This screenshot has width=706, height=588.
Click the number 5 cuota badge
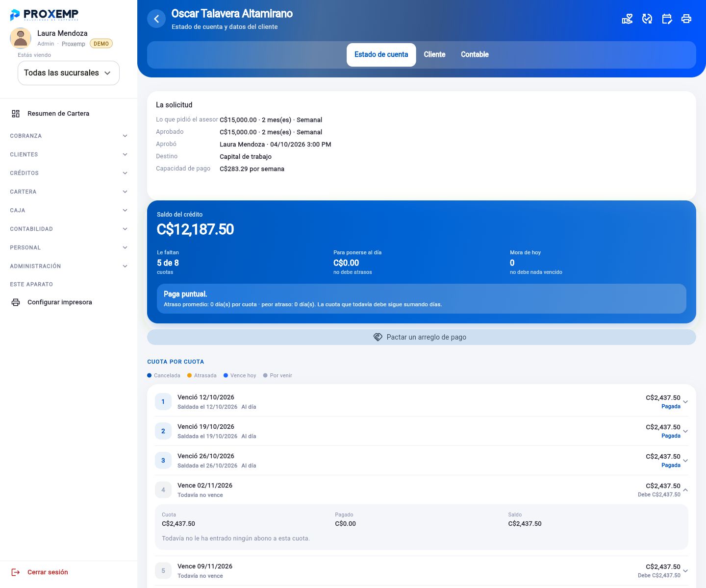[163, 571]
